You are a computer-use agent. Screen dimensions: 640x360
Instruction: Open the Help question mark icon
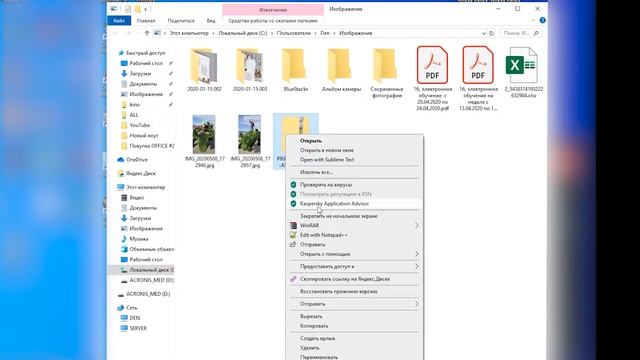[542, 20]
